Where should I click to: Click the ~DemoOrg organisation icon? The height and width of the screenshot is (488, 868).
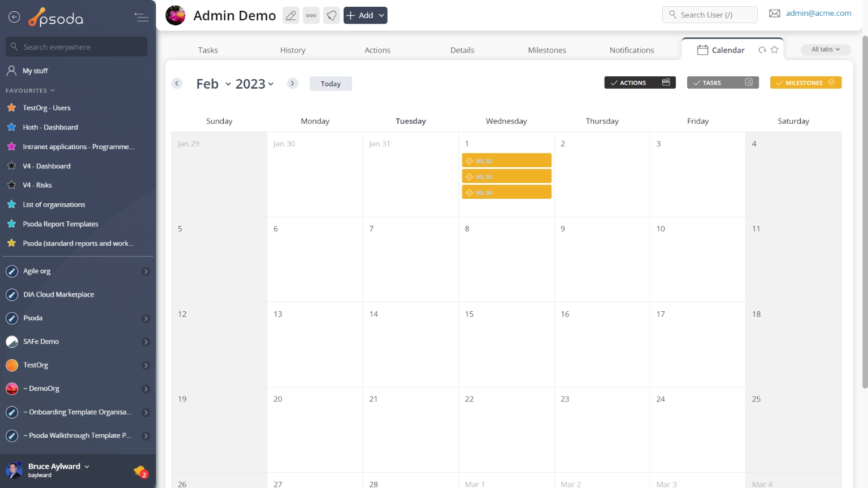(12, 389)
